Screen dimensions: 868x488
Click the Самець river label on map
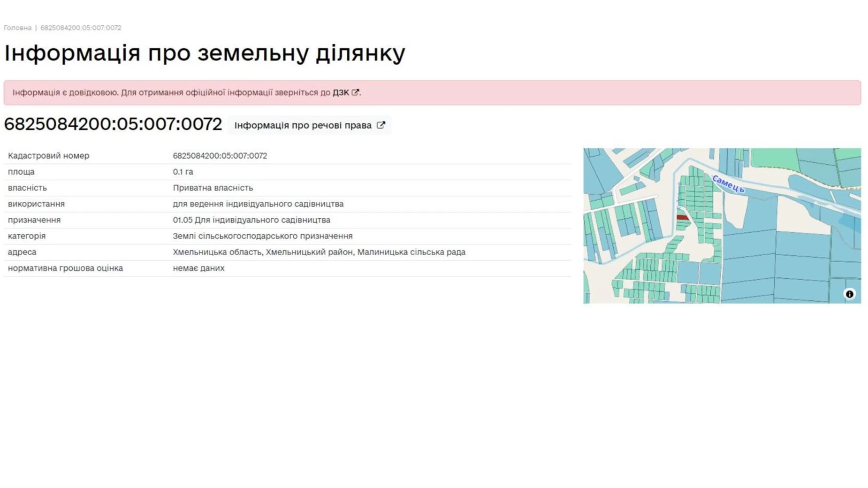(728, 184)
